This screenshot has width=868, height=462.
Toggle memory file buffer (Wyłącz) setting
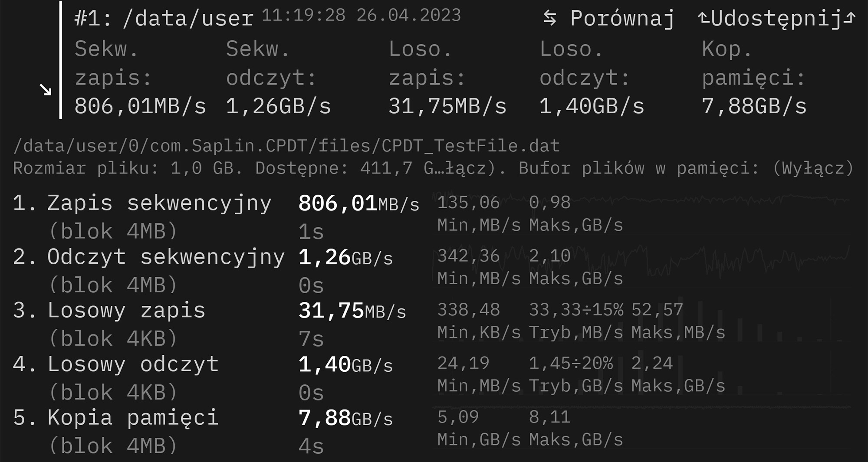coord(813,168)
